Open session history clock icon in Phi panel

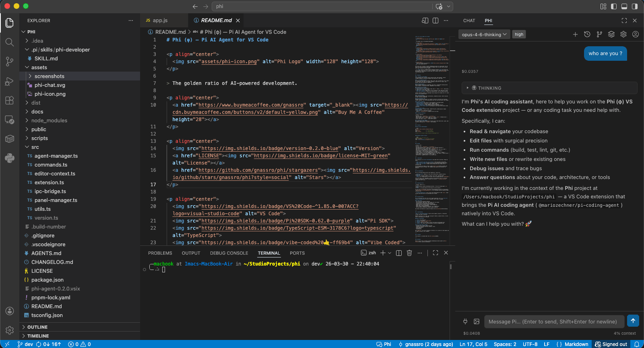(587, 35)
